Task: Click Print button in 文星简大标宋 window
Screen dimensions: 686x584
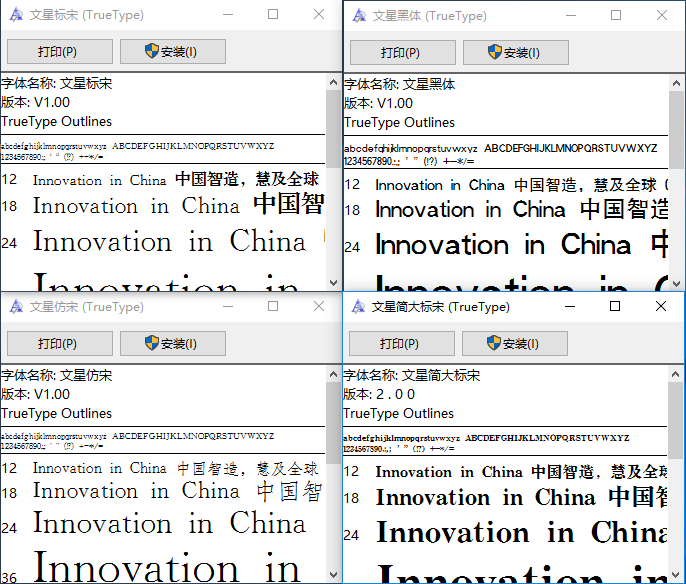Action: pyautogui.click(x=402, y=343)
